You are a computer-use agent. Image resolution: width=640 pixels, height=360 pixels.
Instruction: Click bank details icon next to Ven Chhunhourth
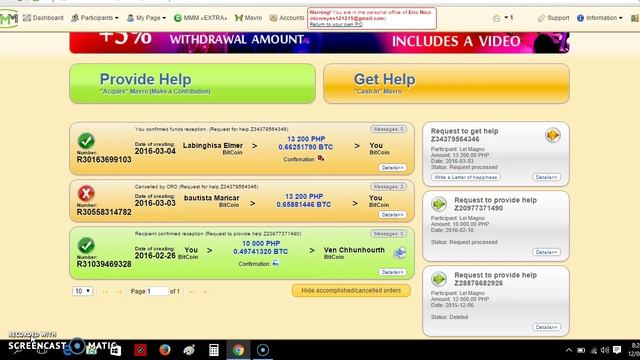click(400, 253)
